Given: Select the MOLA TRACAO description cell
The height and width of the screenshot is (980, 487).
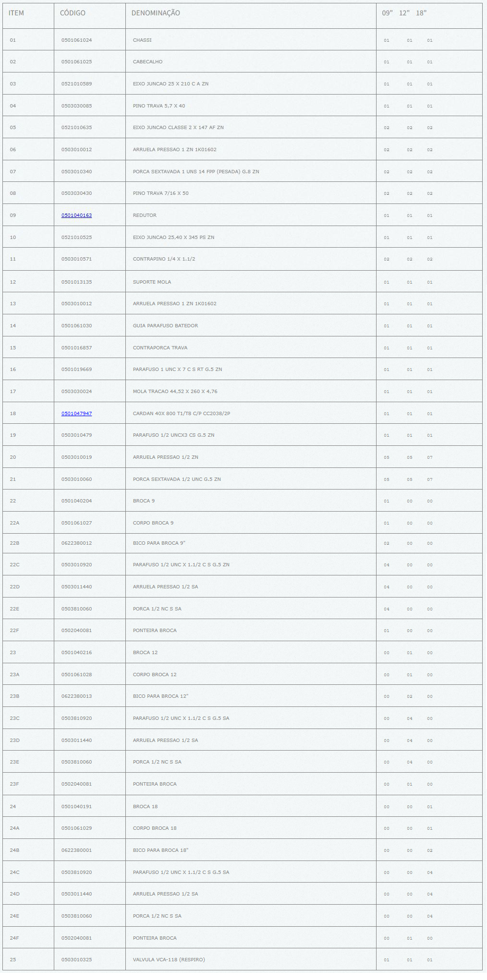Looking at the screenshot, I should [175, 392].
